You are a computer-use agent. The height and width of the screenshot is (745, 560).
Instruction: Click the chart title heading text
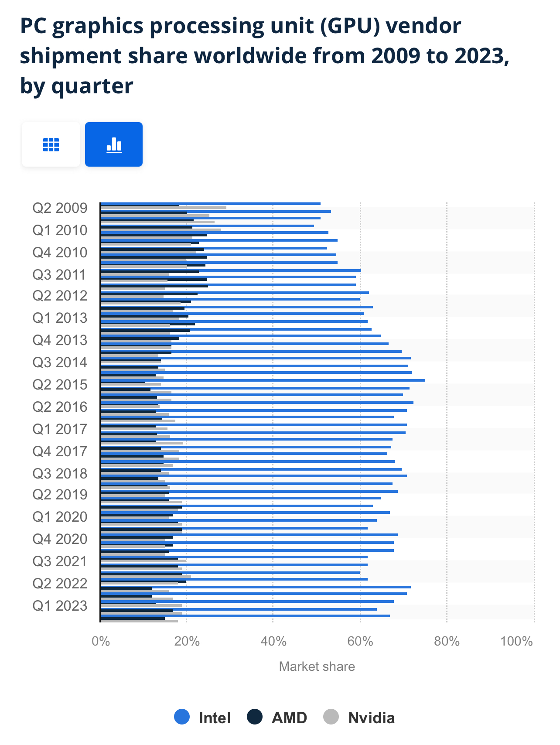pos(265,56)
